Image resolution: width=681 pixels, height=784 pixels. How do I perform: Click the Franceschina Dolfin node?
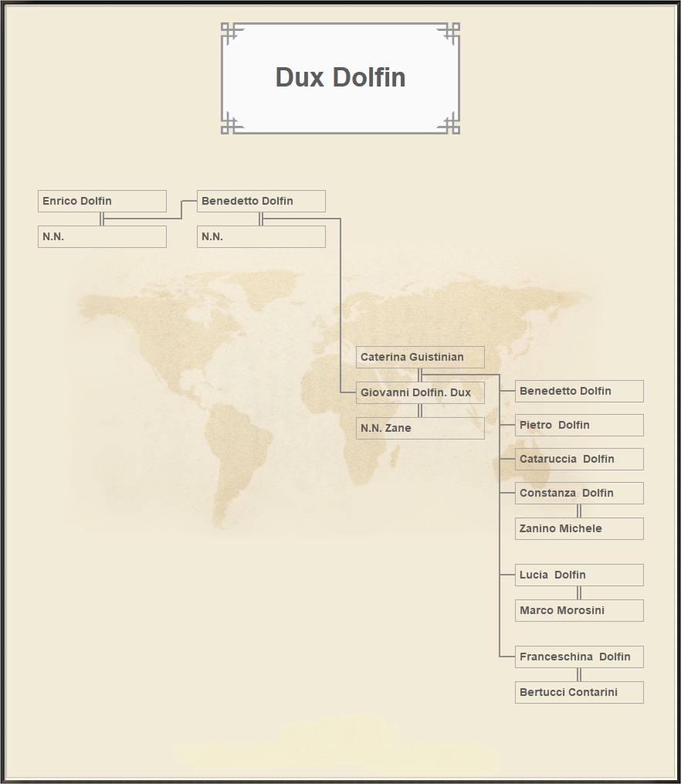(x=579, y=657)
